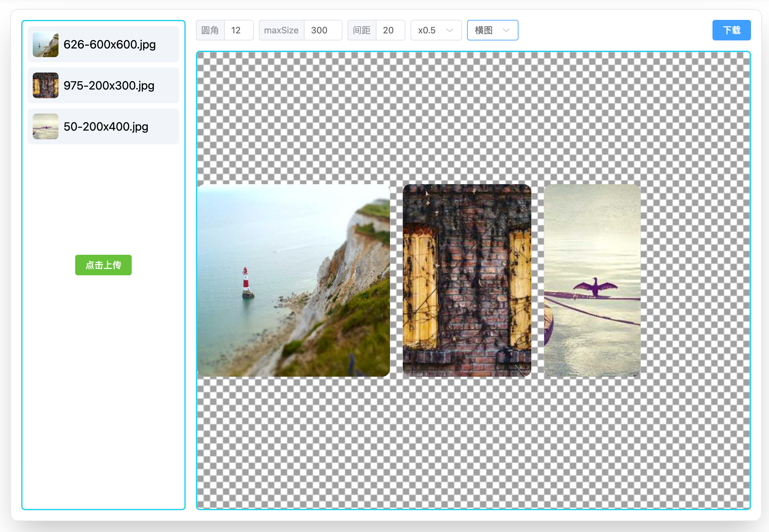Click the maxSize label addon
This screenshot has width=769, height=532.
282,30
